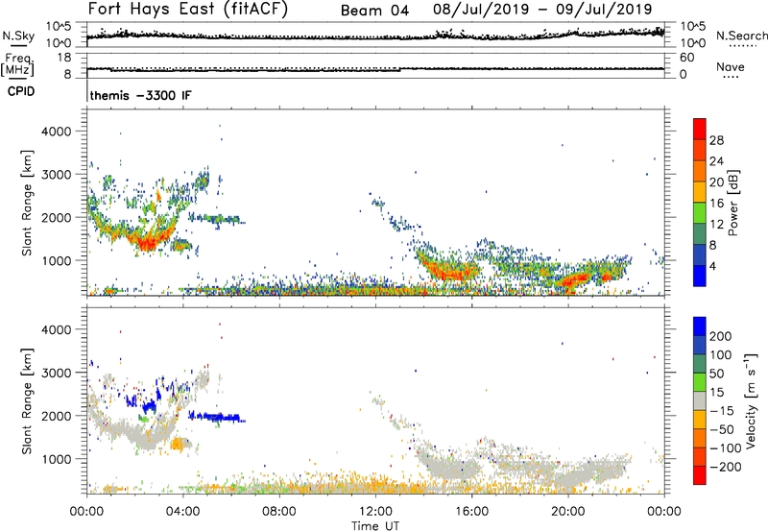
Task: Click the 'Nave' legend label
Action: [731, 66]
